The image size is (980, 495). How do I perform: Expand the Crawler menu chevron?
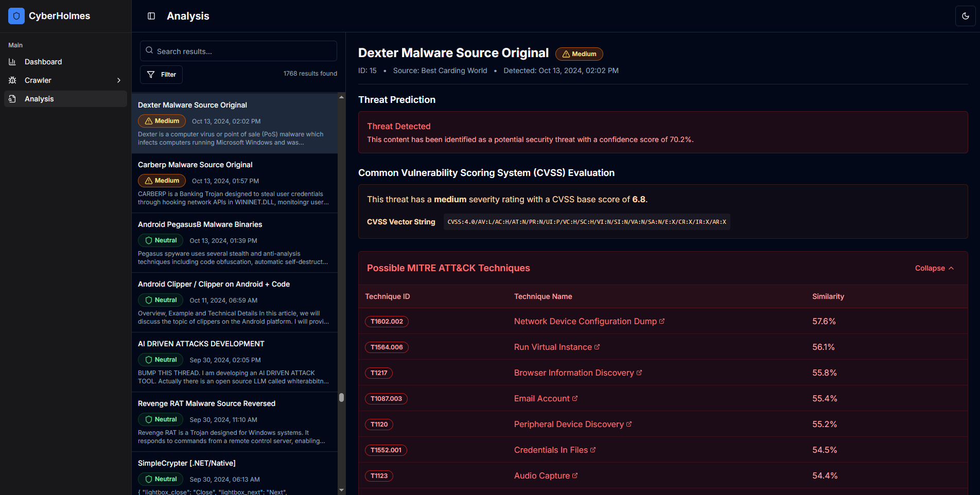coord(119,80)
